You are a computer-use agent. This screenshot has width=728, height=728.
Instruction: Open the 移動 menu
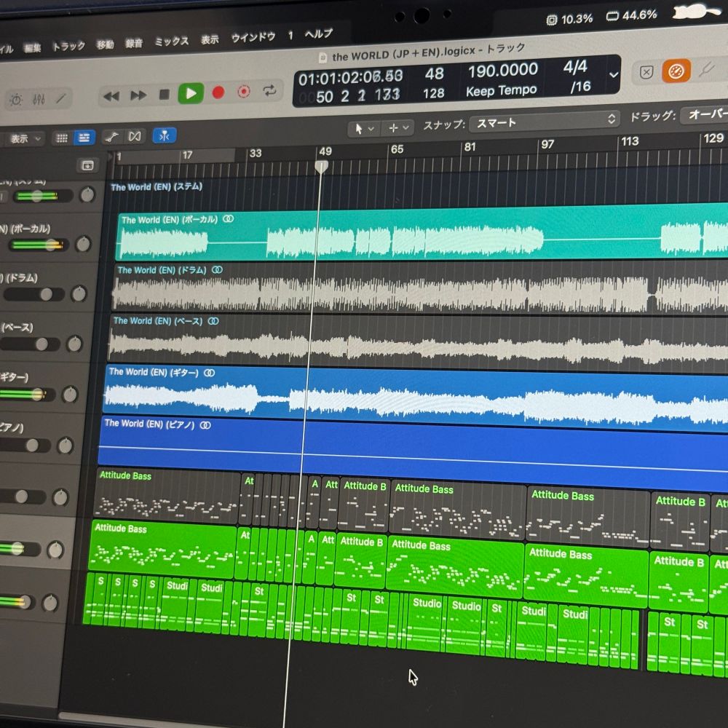tap(105, 44)
